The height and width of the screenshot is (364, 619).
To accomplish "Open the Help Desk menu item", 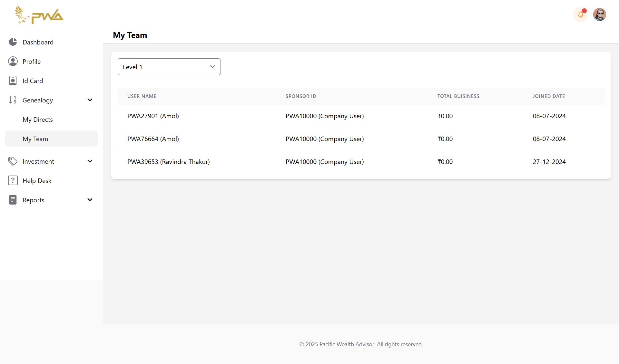I will coord(37,181).
